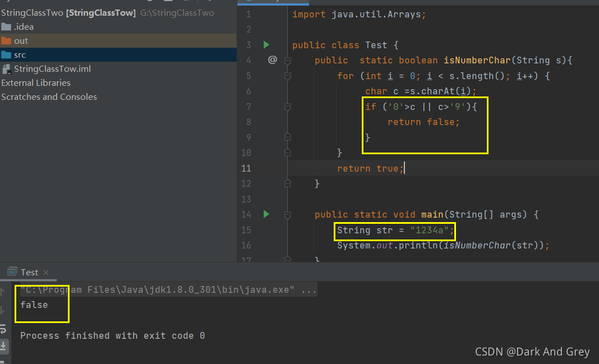Image resolution: width=599 pixels, height=364 pixels.
Task: Click 'return false;' statement on line 8
Action: 423,122
